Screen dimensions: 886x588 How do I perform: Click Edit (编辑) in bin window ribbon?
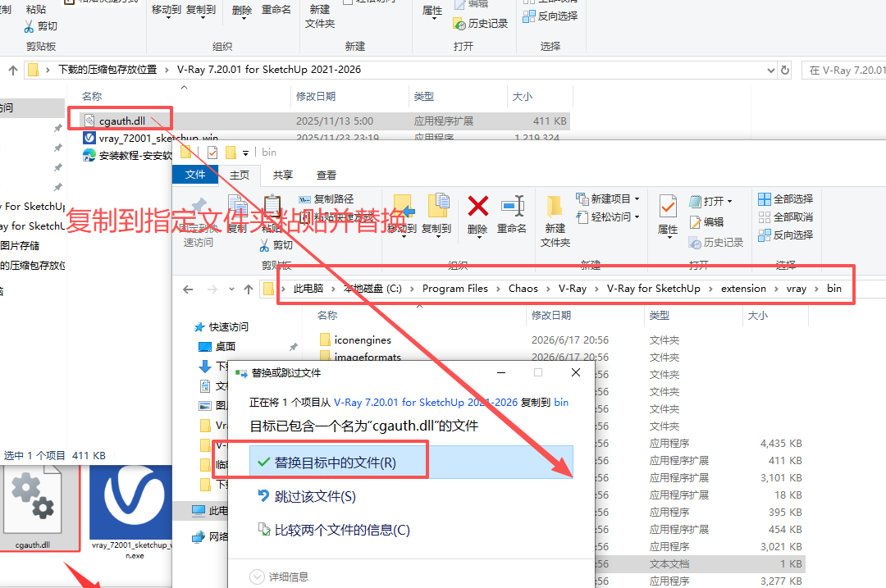[x=706, y=222]
